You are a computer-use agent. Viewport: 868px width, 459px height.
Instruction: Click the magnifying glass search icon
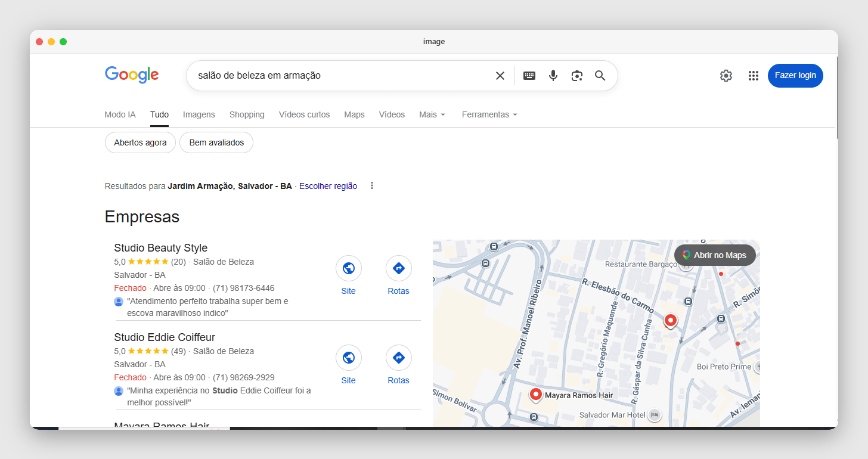[x=600, y=76]
